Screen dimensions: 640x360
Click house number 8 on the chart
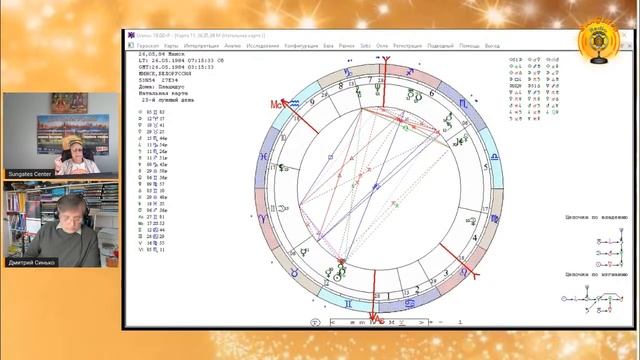coord(341,86)
